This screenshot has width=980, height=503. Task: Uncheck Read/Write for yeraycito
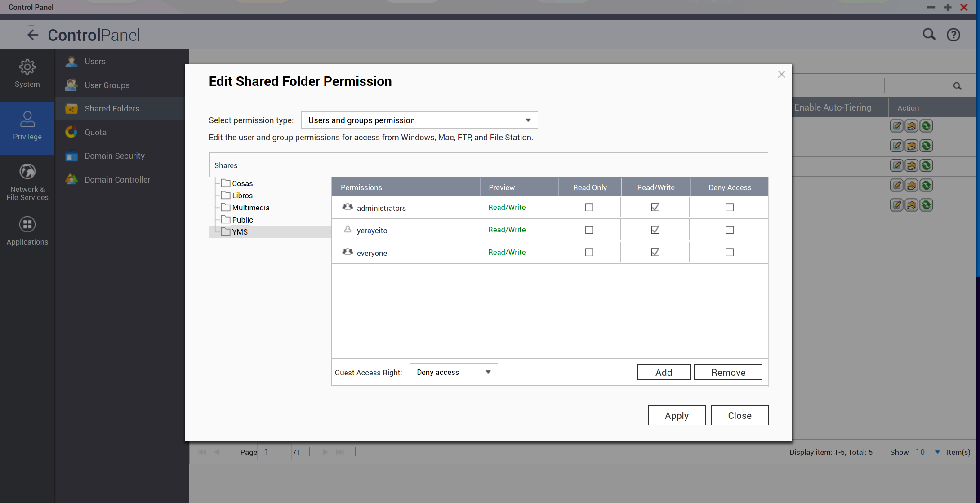(x=655, y=230)
